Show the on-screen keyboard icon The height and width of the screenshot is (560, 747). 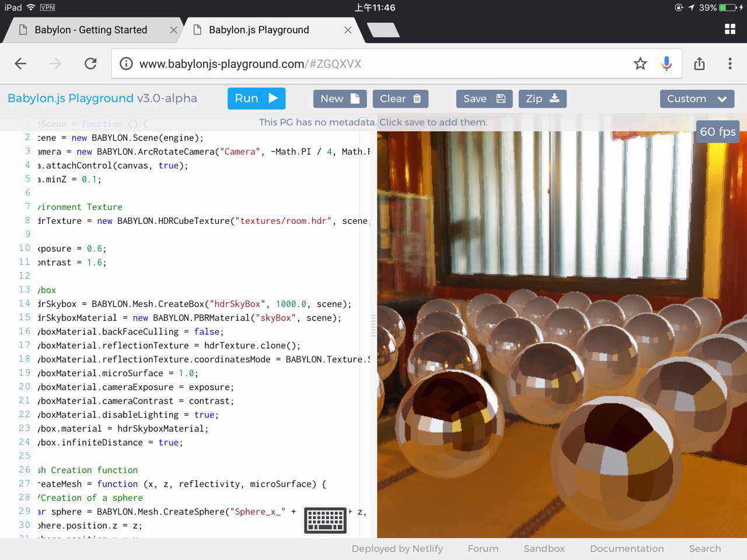tap(325, 520)
